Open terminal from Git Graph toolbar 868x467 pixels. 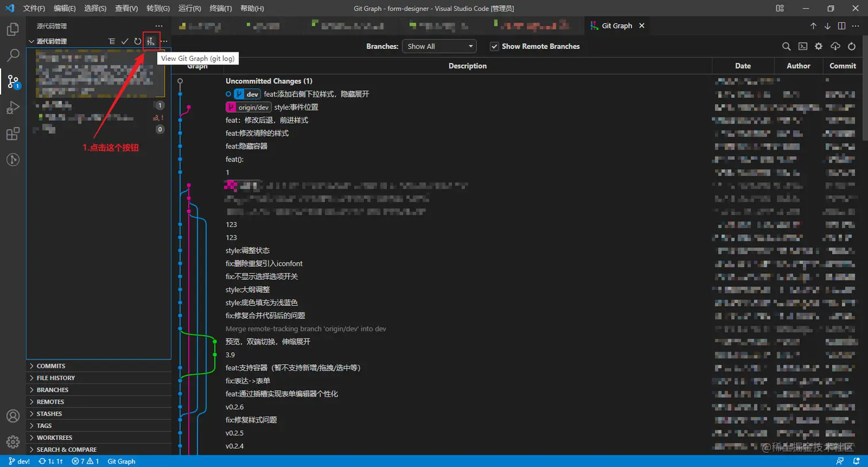point(803,47)
